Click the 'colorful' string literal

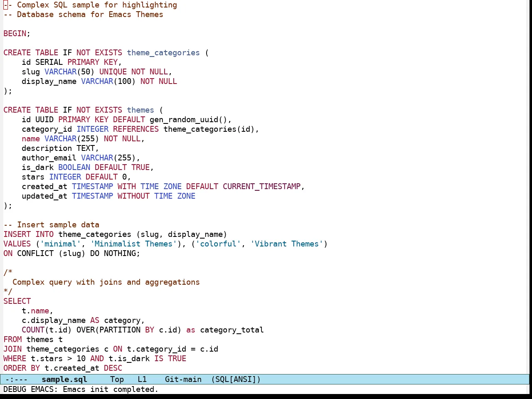tap(218, 244)
